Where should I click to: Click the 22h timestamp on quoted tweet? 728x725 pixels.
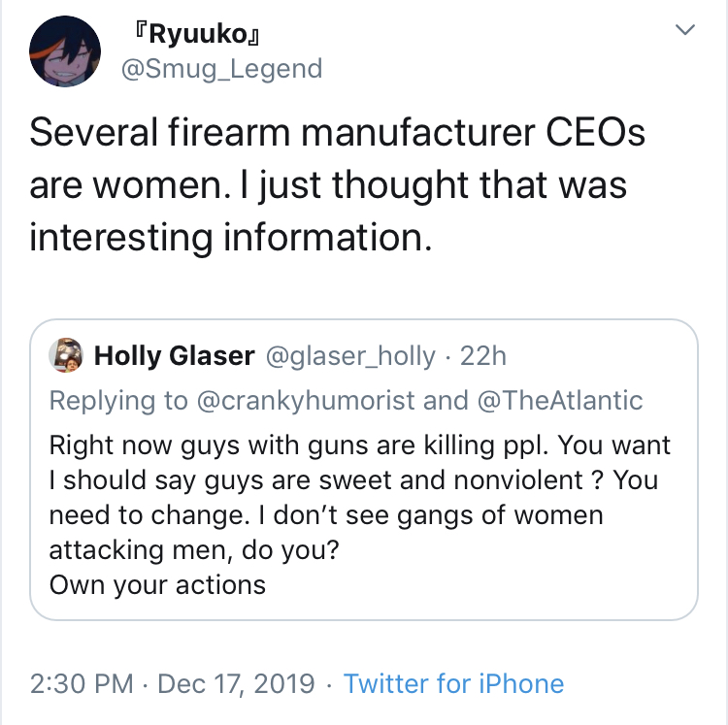coord(482,356)
